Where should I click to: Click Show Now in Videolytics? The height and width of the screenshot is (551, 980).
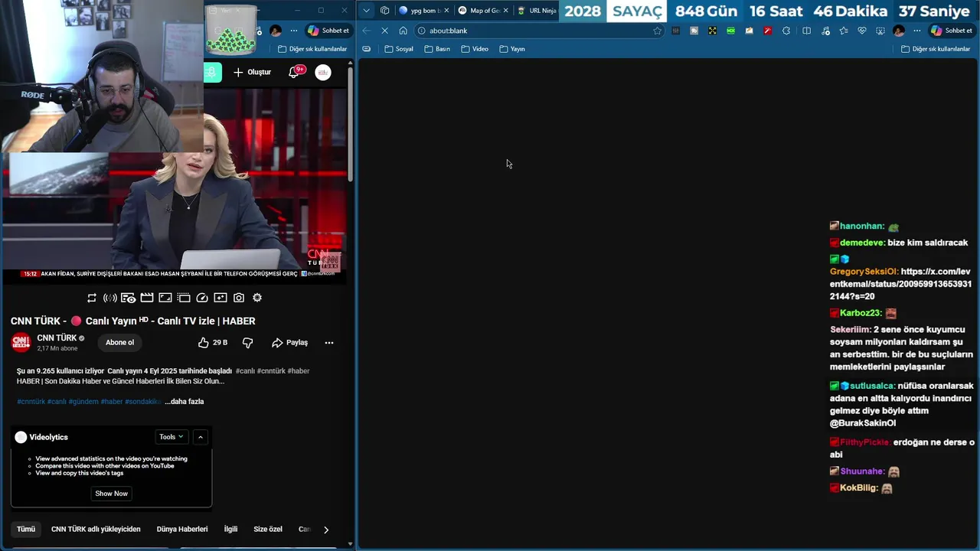point(111,494)
